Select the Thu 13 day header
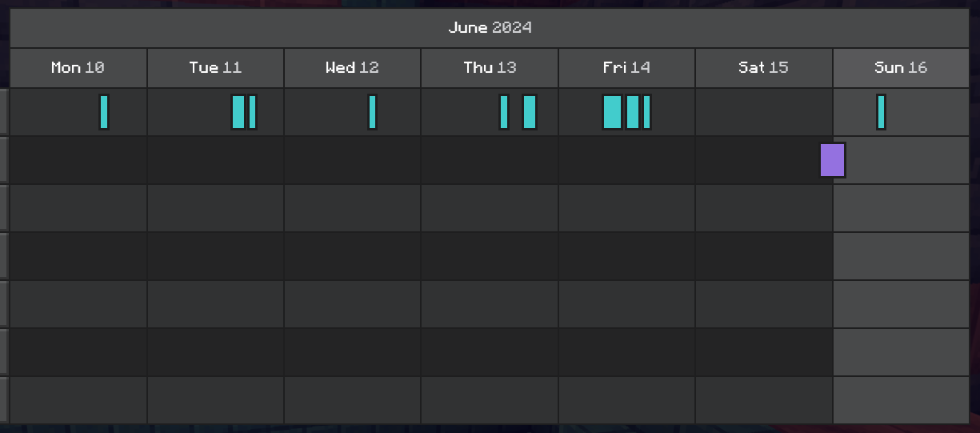The height and width of the screenshot is (433, 980). coord(490,68)
